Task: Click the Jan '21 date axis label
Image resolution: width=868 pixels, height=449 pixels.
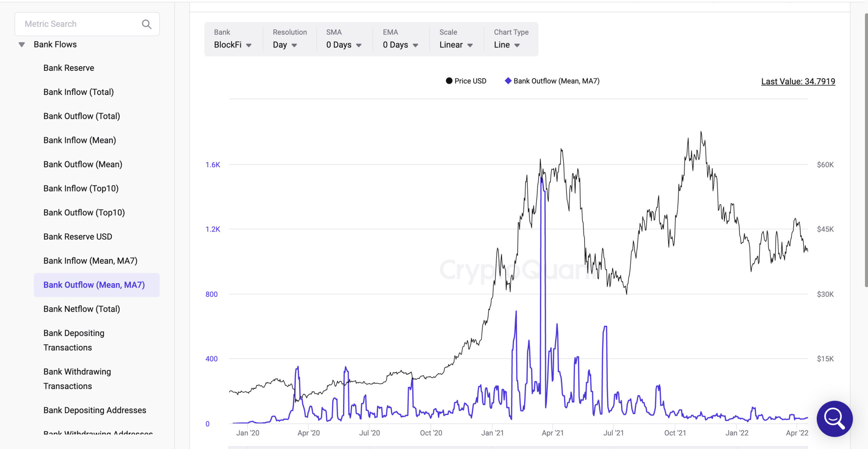Action: [x=492, y=433]
